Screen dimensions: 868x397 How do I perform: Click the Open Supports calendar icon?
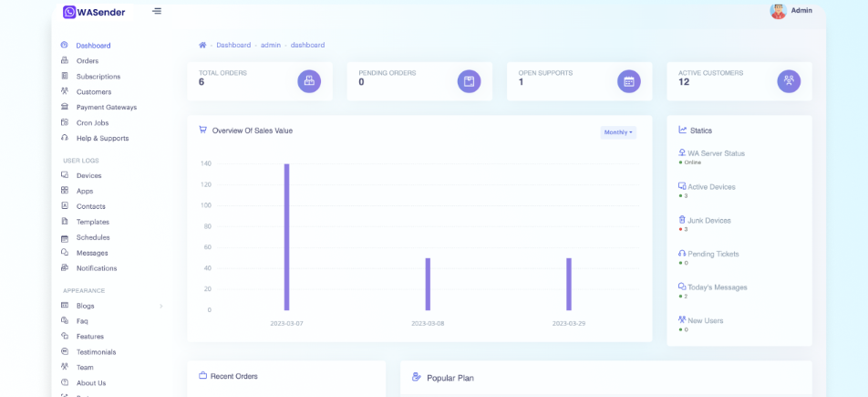pos(628,81)
